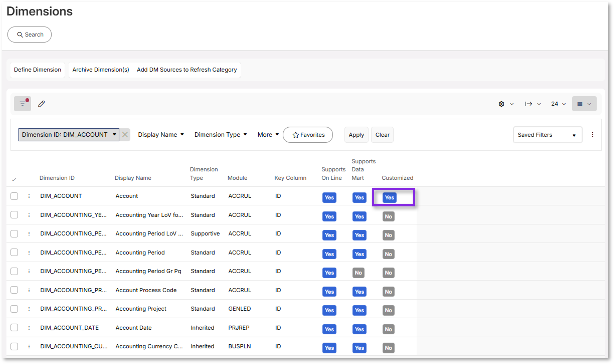The width and height of the screenshot is (614, 364).
Task: Click the GENLED module cell
Action: (x=240, y=309)
